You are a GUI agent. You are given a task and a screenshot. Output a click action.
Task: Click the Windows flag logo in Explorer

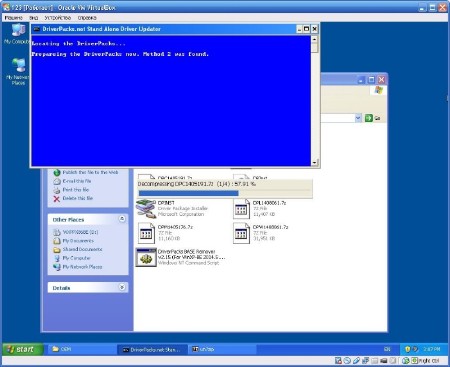(x=378, y=90)
